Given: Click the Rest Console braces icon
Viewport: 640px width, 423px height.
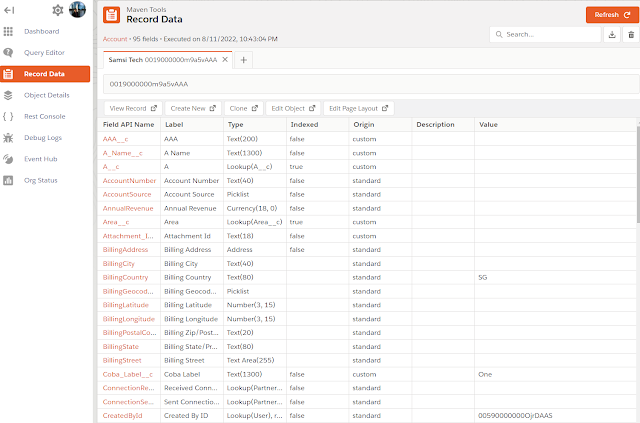Looking at the screenshot, I should coord(8,116).
